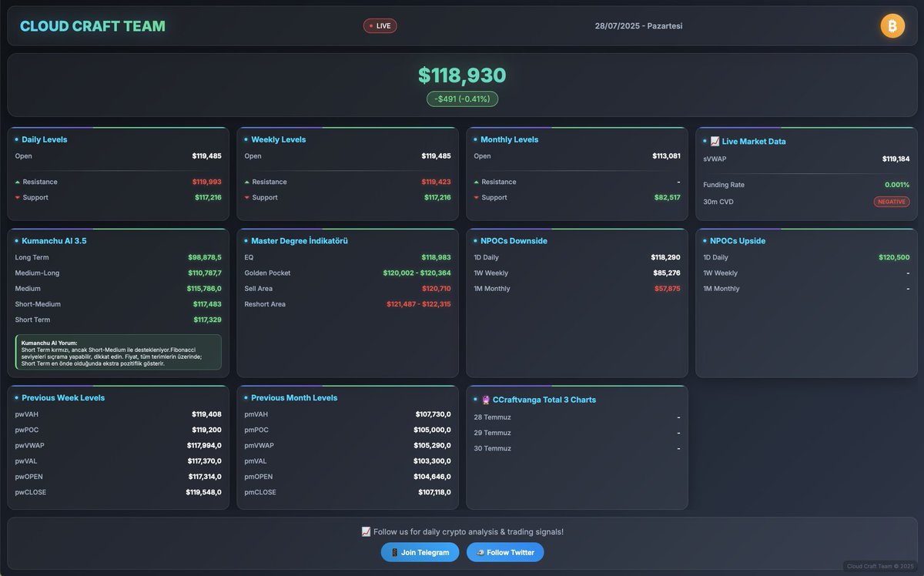The width and height of the screenshot is (924, 576).
Task: Open the Follow Twitter button
Action: click(505, 552)
